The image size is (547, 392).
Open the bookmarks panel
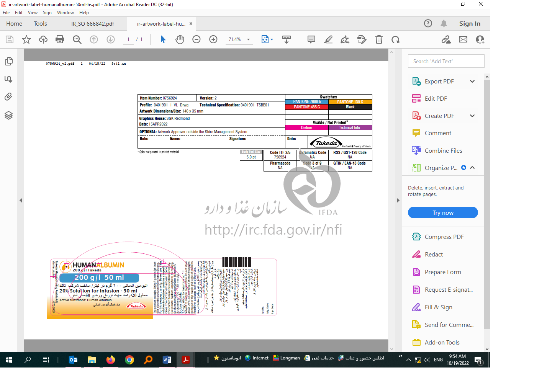point(8,79)
